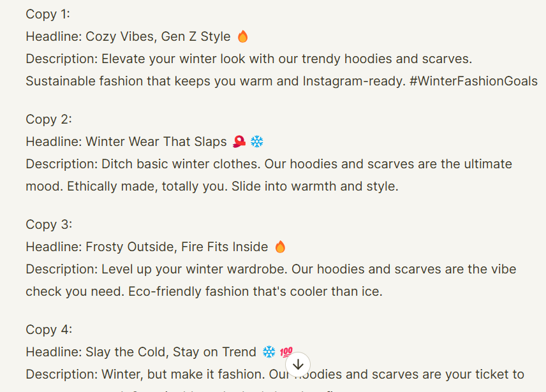The height and width of the screenshot is (392, 546).
Task: Click the snowflake emoji after Winter Wear That Slaps
Action: [x=257, y=142]
